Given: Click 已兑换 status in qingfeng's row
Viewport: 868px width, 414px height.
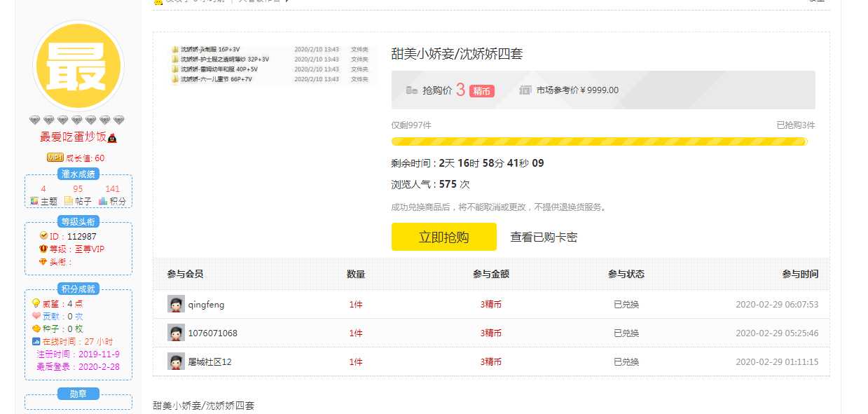Looking at the screenshot, I should [x=626, y=305].
